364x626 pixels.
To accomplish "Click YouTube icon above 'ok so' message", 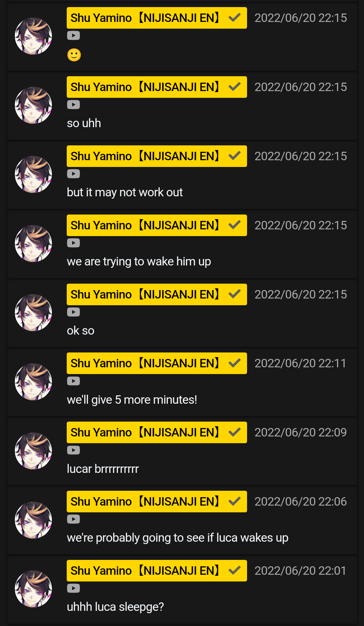I will (73, 312).
